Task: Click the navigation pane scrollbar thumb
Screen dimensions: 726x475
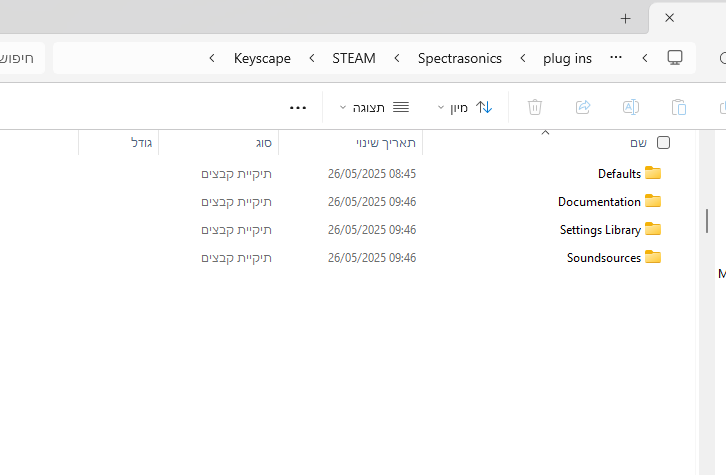Action: click(707, 221)
